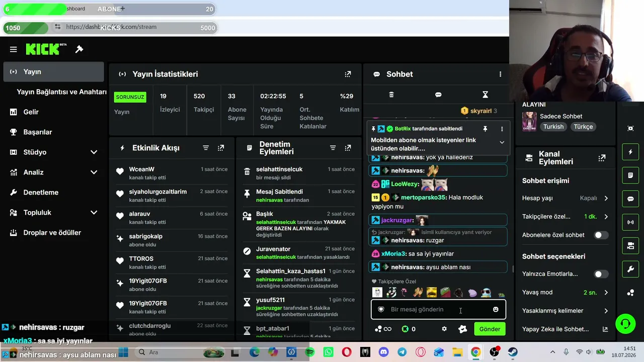Screen dimensions: 644x362
Task: Click the Bir mesaj gönderin input
Action: tap(438, 309)
